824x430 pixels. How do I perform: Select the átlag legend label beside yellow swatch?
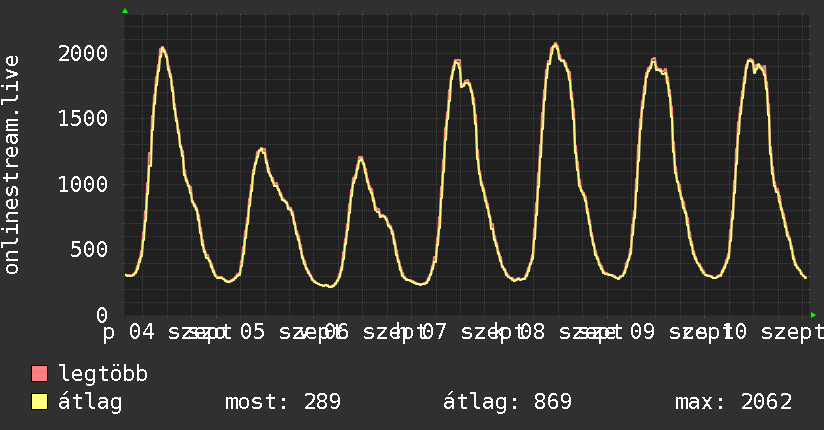[90, 402]
